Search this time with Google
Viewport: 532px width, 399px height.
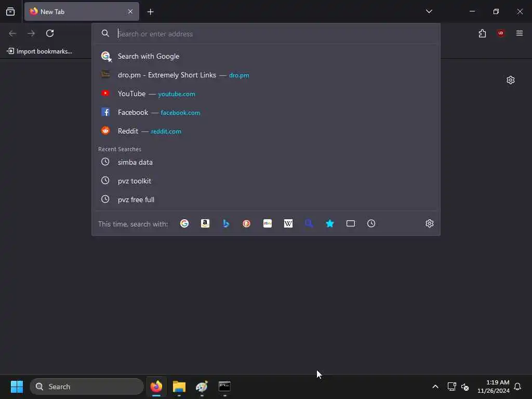coord(184,223)
